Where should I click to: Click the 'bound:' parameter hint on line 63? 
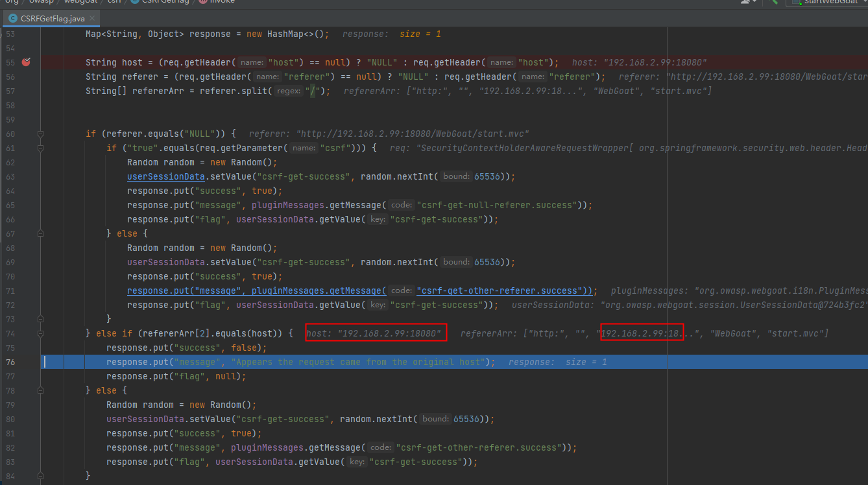456,176
